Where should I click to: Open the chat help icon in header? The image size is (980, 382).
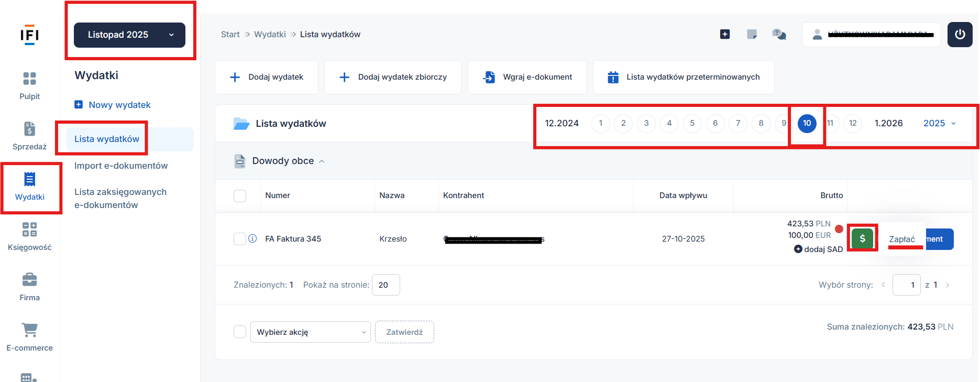pos(779,35)
